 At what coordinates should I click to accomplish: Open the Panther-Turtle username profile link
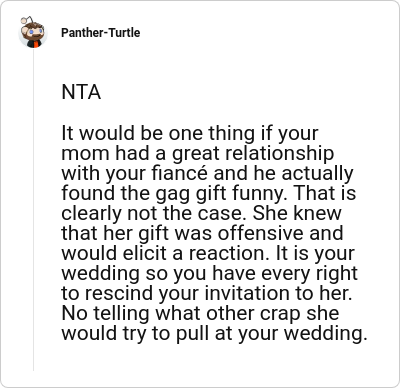pyautogui.click(x=100, y=33)
